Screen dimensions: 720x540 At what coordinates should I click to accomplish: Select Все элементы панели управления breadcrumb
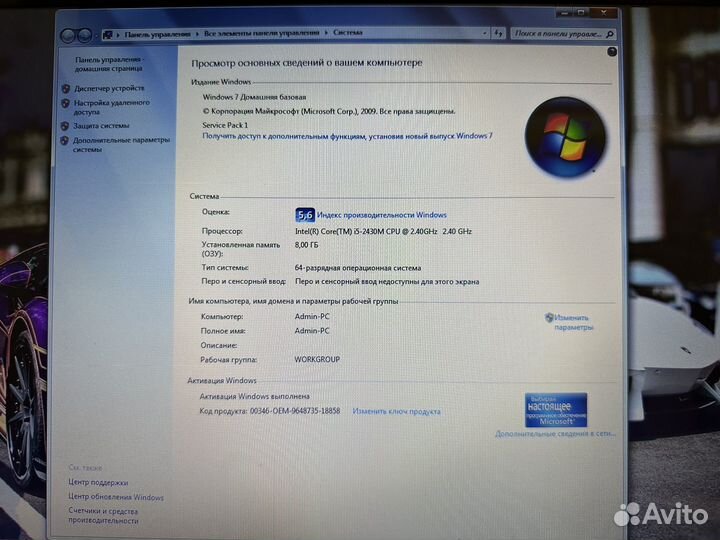(261, 33)
